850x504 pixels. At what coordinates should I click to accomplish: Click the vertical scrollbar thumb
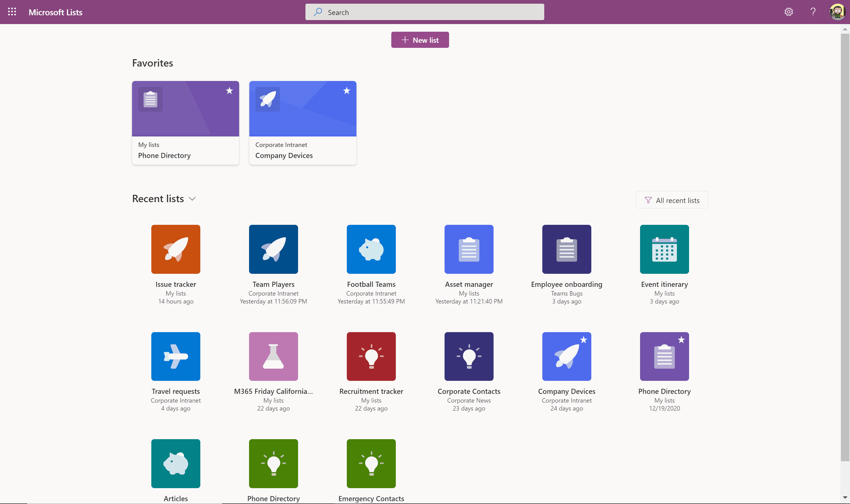845,247
